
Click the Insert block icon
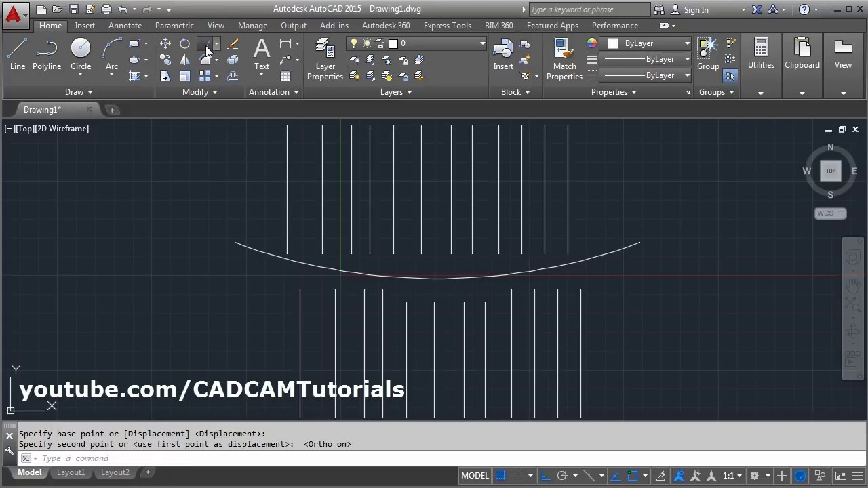pos(503,55)
